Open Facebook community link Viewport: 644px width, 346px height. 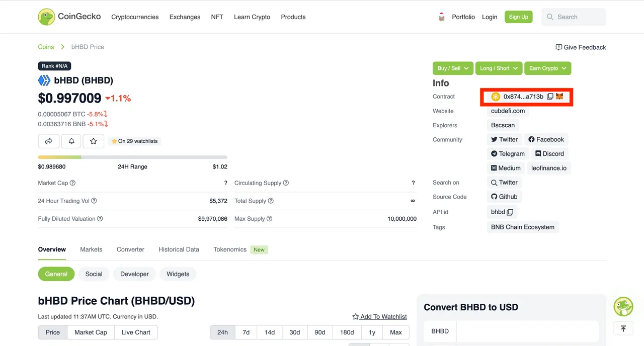[x=546, y=139]
